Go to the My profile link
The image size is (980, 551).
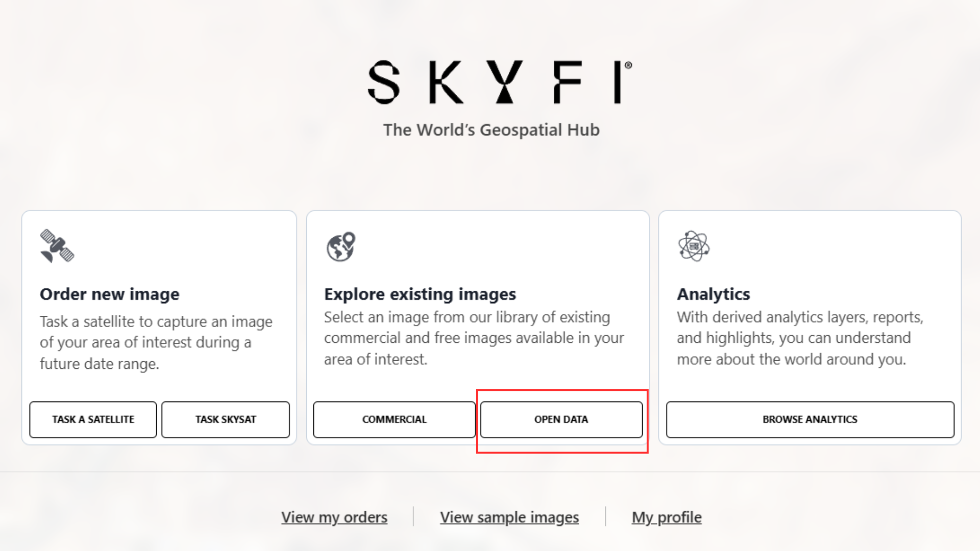click(667, 517)
